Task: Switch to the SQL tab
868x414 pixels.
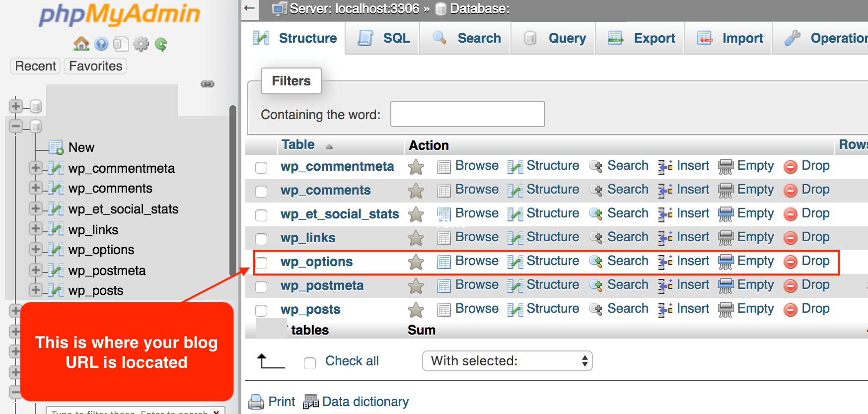Action: pyautogui.click(x=383, y=38)
